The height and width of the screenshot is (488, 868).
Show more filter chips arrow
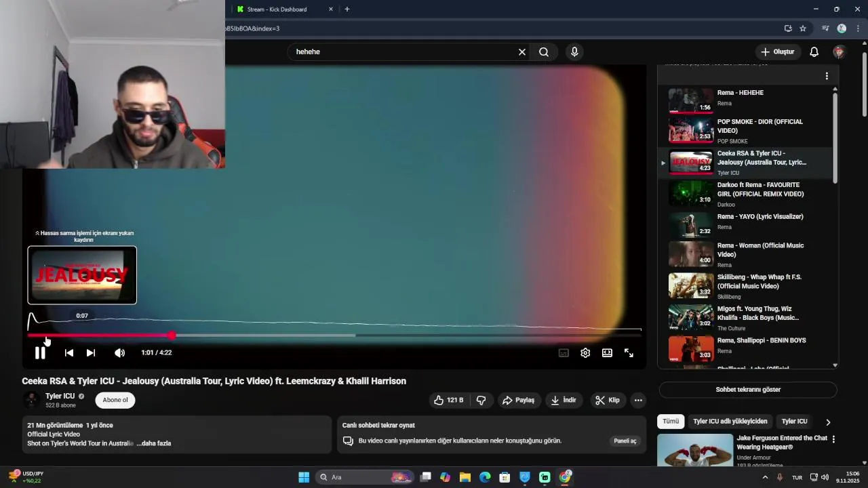(828, 422)
